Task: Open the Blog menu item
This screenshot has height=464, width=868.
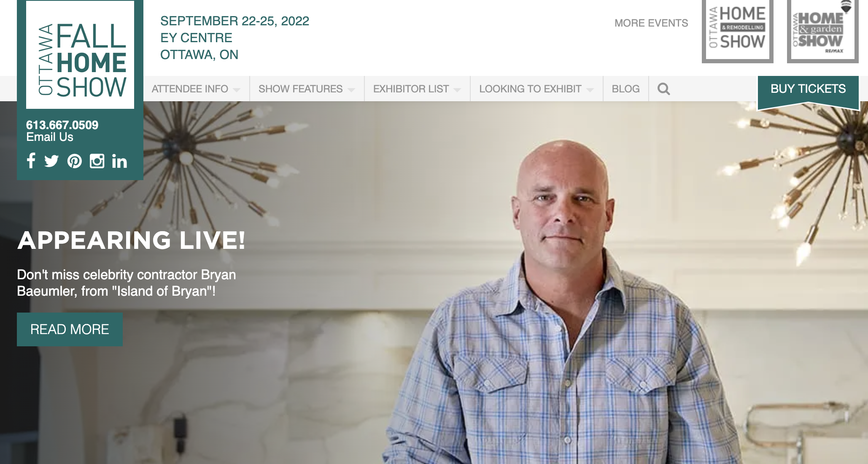Action: pyautogui.click(x=625, y=89)
